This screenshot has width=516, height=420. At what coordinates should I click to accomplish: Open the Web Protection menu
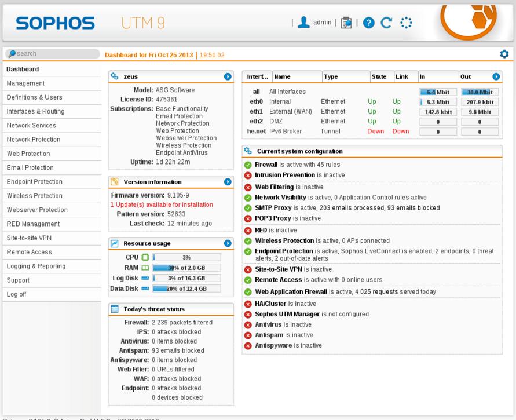coord(28,154)
